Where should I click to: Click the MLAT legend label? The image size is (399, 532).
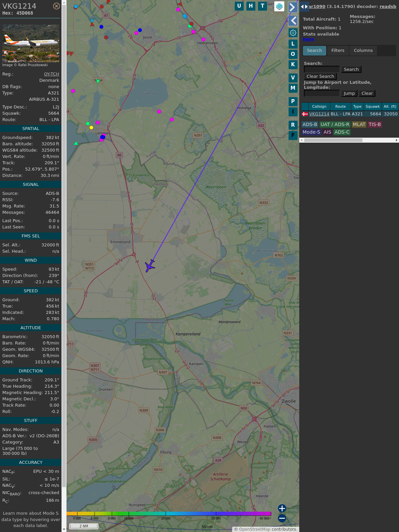point(359,124)
